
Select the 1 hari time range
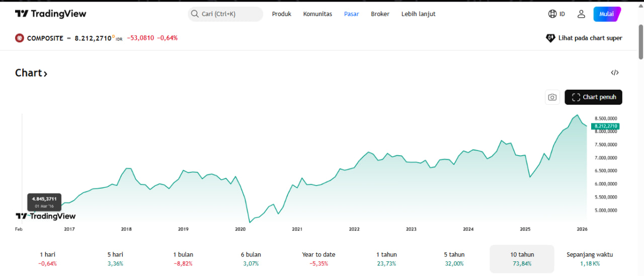(x=48, y=259)
